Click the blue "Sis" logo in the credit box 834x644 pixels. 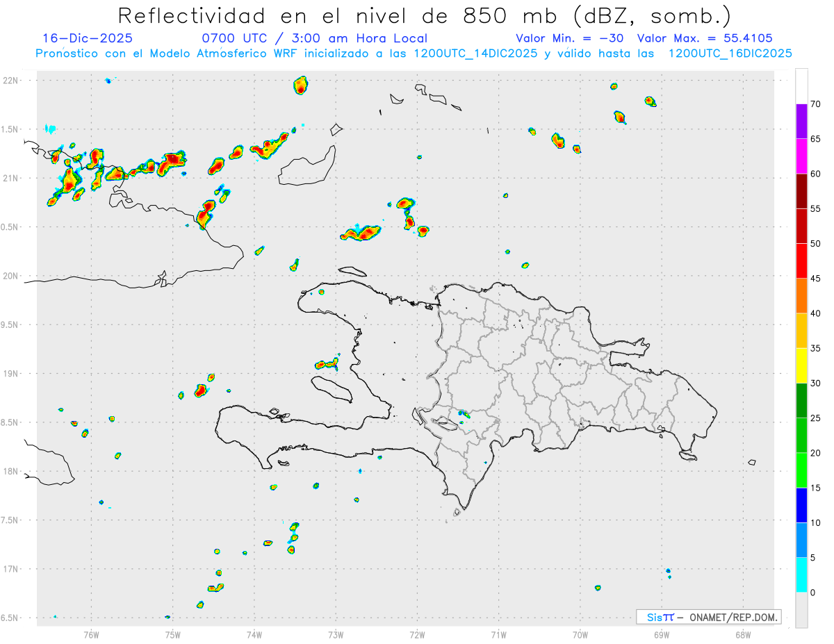pos(655,617)
